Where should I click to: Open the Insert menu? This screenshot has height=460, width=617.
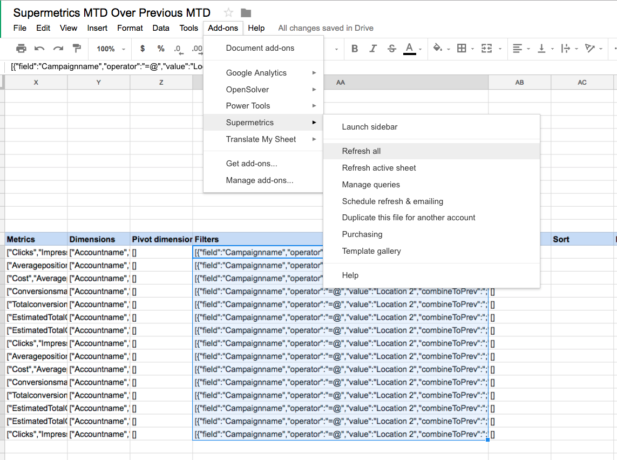(x=97, y=28)
